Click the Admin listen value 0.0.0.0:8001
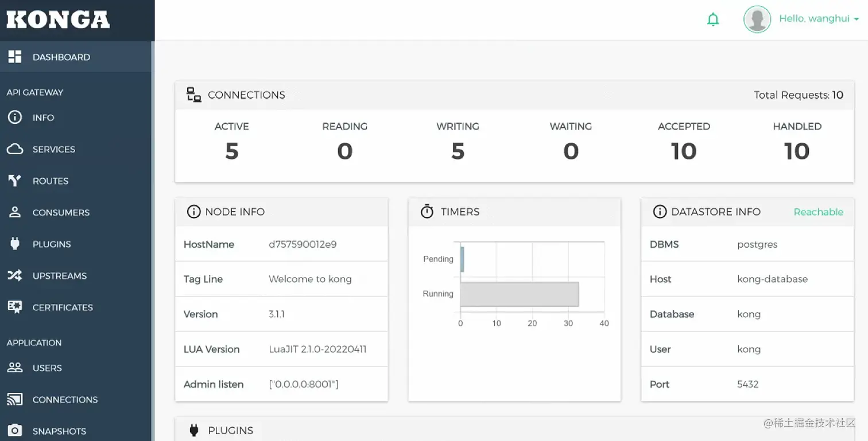 coord(304,384)
